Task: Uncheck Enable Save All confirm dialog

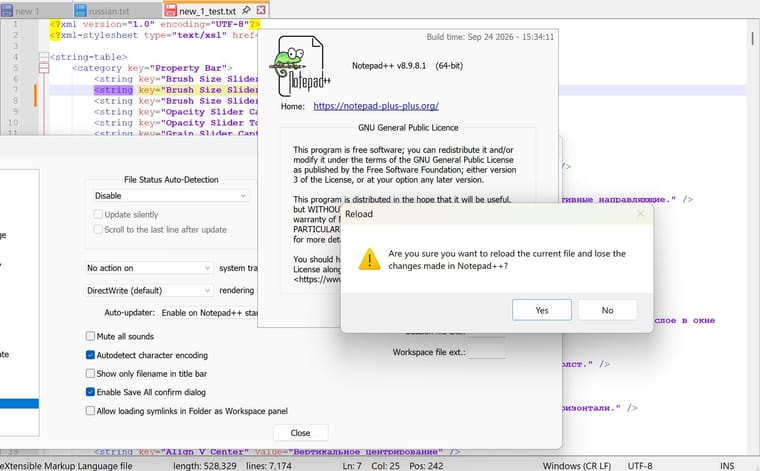Action: pyautogui.click(x=90, y=392)
